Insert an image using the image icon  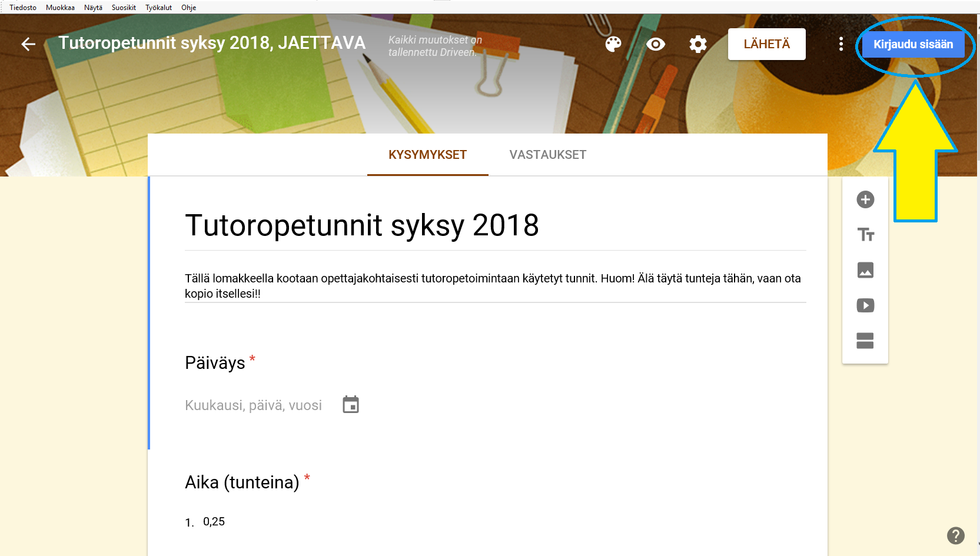tap(865, 270)
